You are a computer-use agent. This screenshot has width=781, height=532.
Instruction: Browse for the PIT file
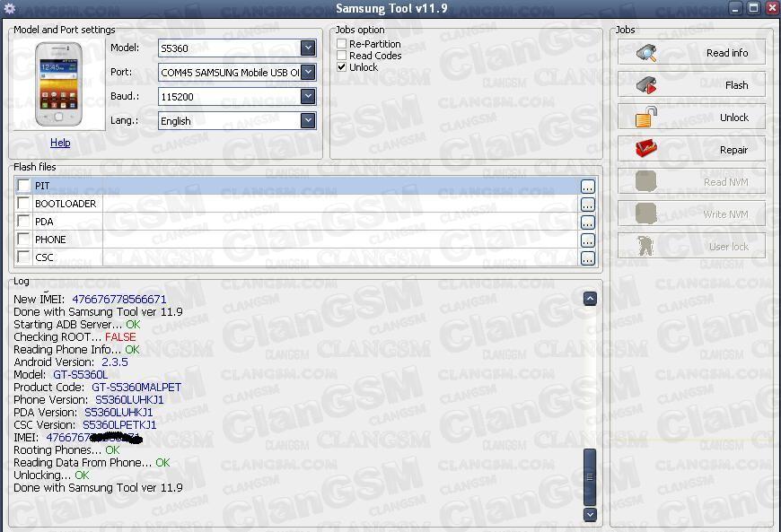(x=588, y=187)
